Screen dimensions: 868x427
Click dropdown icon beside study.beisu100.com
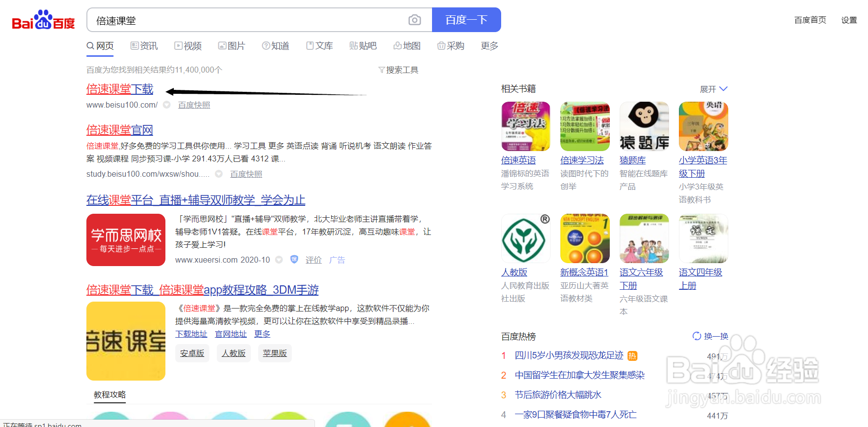(219, 174)
